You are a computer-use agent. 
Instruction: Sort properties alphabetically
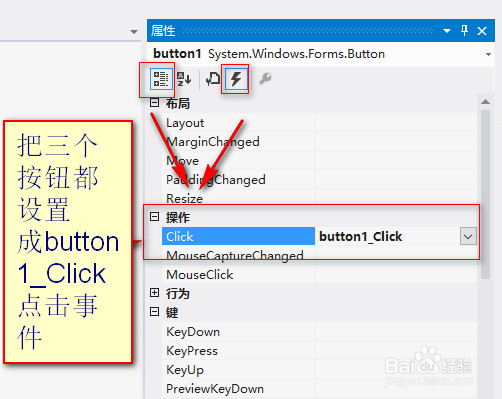pyautogui.click(x=184, y=79)
